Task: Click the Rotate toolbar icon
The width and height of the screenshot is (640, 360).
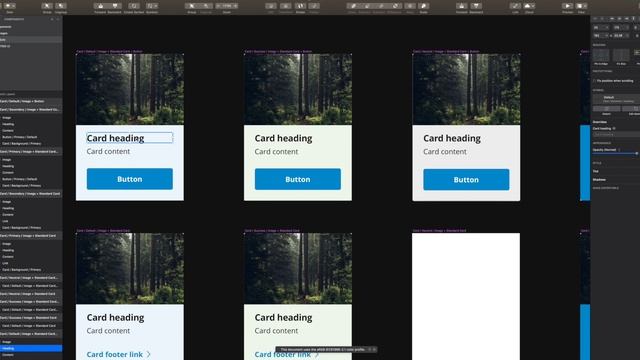Action: (300, 6)
